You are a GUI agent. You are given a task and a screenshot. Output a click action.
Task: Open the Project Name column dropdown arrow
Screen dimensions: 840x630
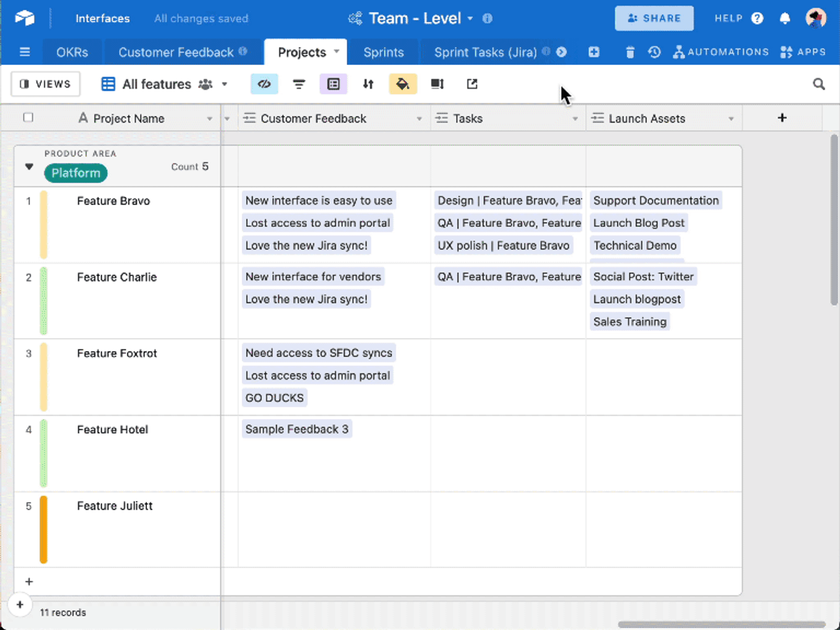[209, 119]
